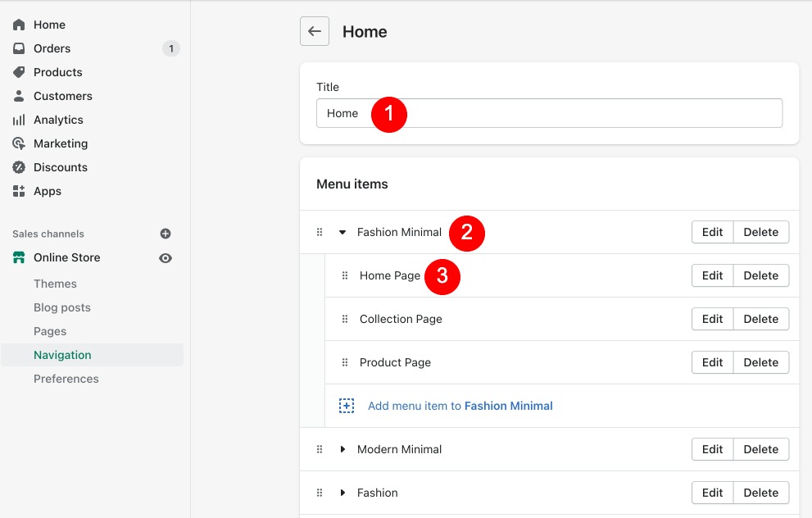The width and height of the screenshot is (812, 518).
Task: Click drag handle beside Collection Page
Action: point(345,319)
